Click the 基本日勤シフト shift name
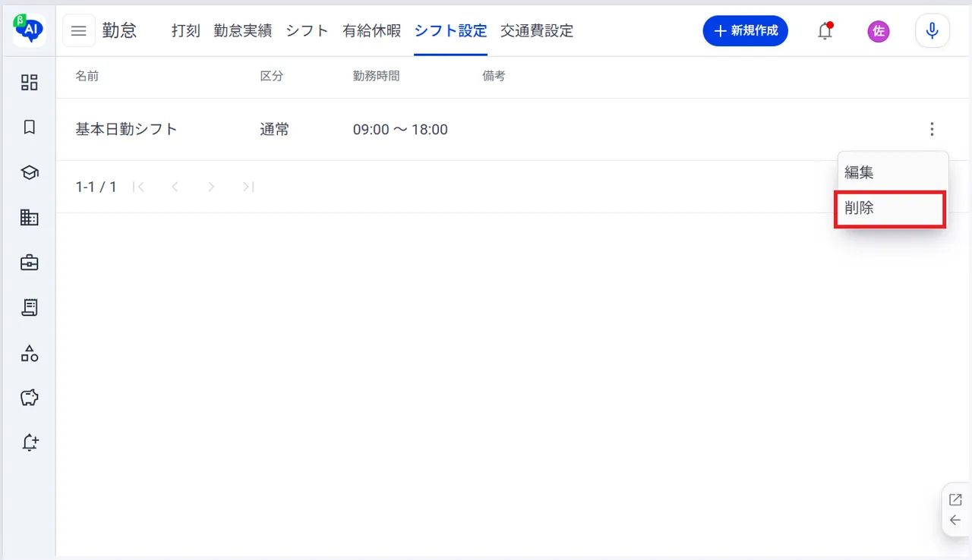972x560 pixels. click(126, 130)
